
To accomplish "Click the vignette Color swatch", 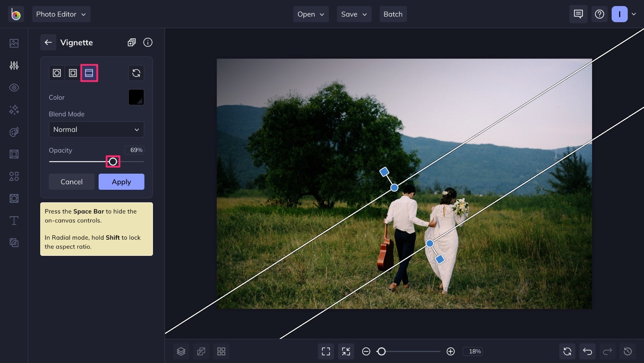I will click(x=136, y=97).
